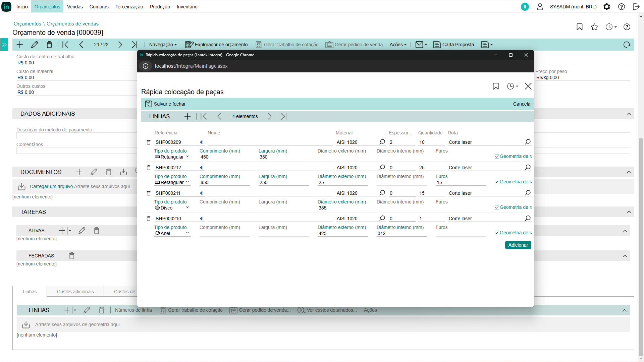Image resolution: width=644 pixels, height=362 pixels.
Task: Search material for row SHP000211
Action: [382, 193]
